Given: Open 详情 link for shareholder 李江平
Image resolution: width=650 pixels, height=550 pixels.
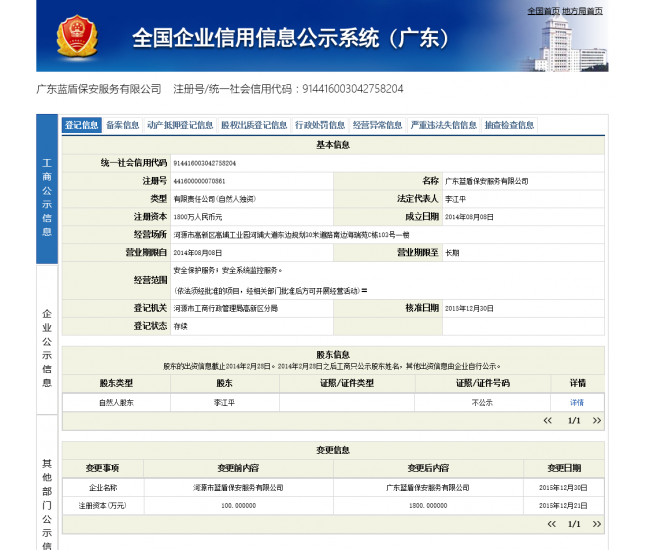Looking at the screenshot, I should 577,402.
